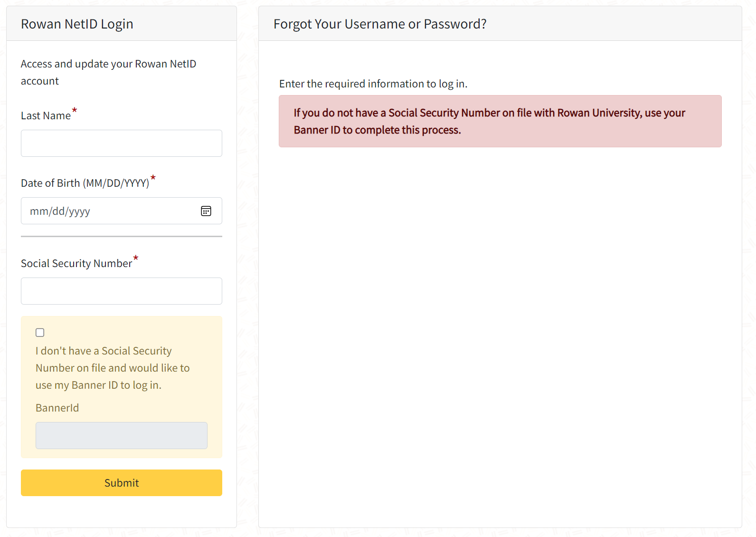
Task: Click the "Enter the required information" text
Action: click(x=373, y=84)
